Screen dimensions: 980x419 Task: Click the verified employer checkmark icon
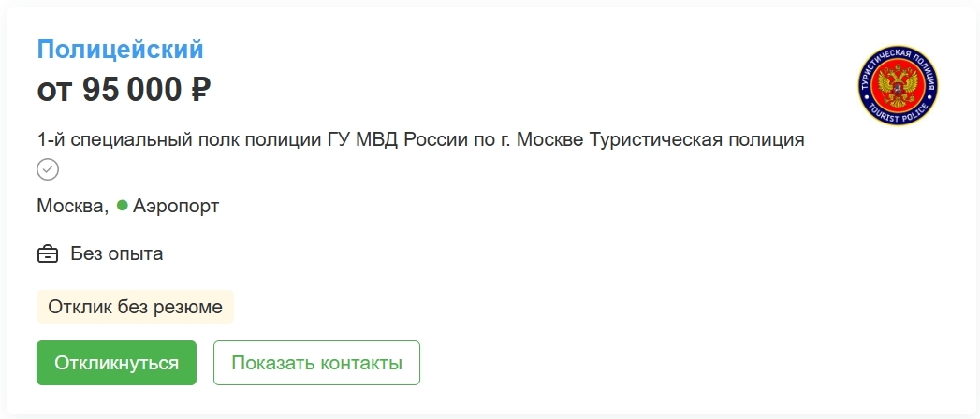48,169
